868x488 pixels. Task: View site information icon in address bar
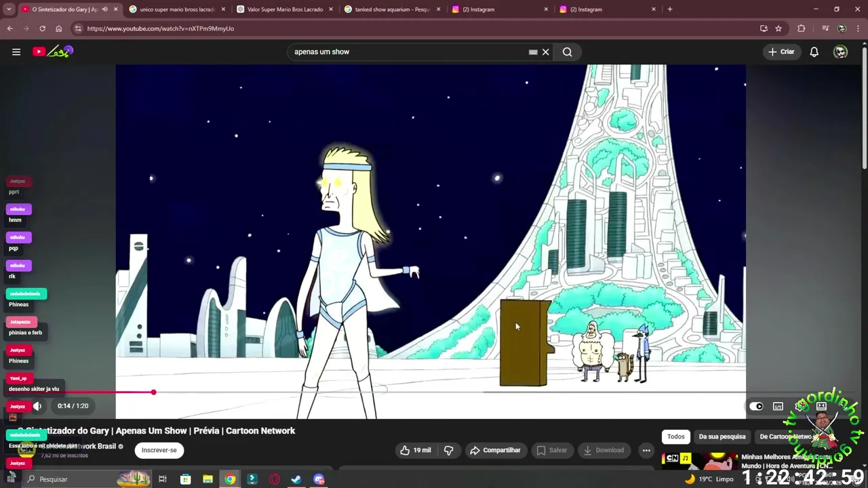tap(78, 28)
